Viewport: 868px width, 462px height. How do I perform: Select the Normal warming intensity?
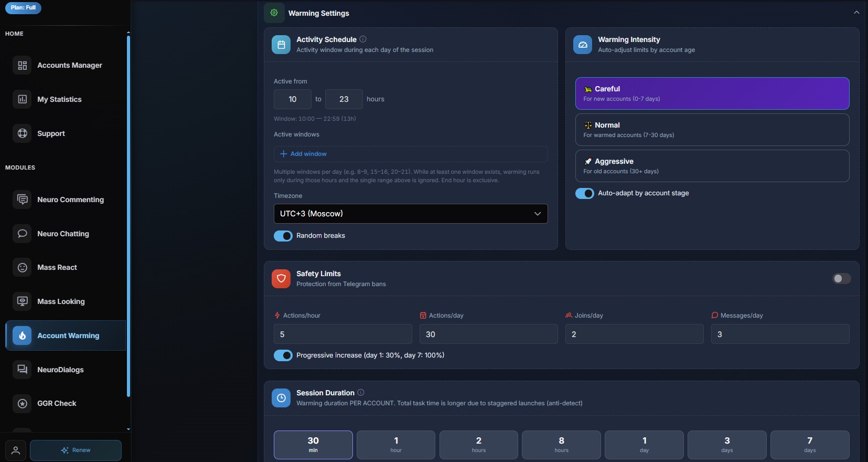click(712, 130)
